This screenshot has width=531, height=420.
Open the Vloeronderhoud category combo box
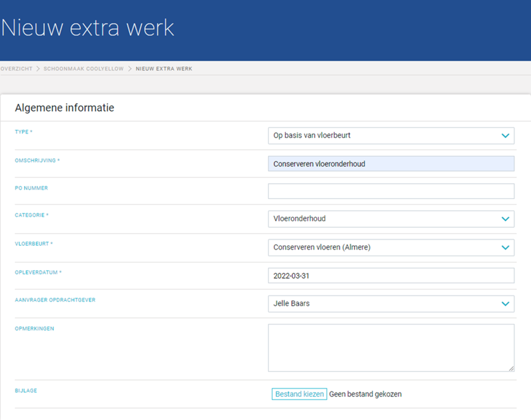click(x=391, y=219)
